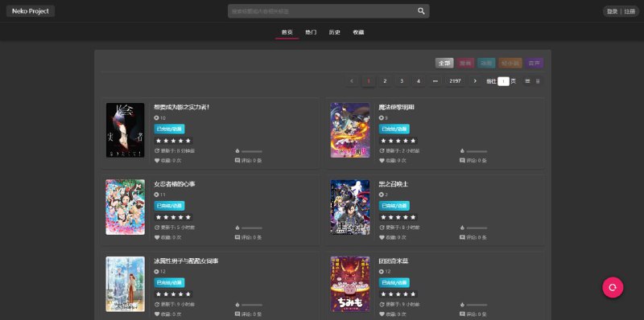Click the flame icon on 冰属性男子与酷酷女同事 card

coord(237,305)
